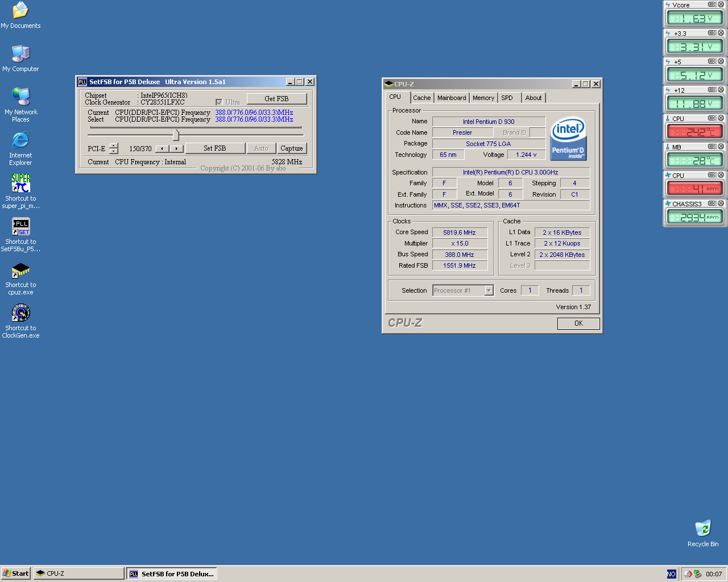Open the Windows Start menu
The height and width of the screenshot is (582, 728).
(x=16, y=573)
